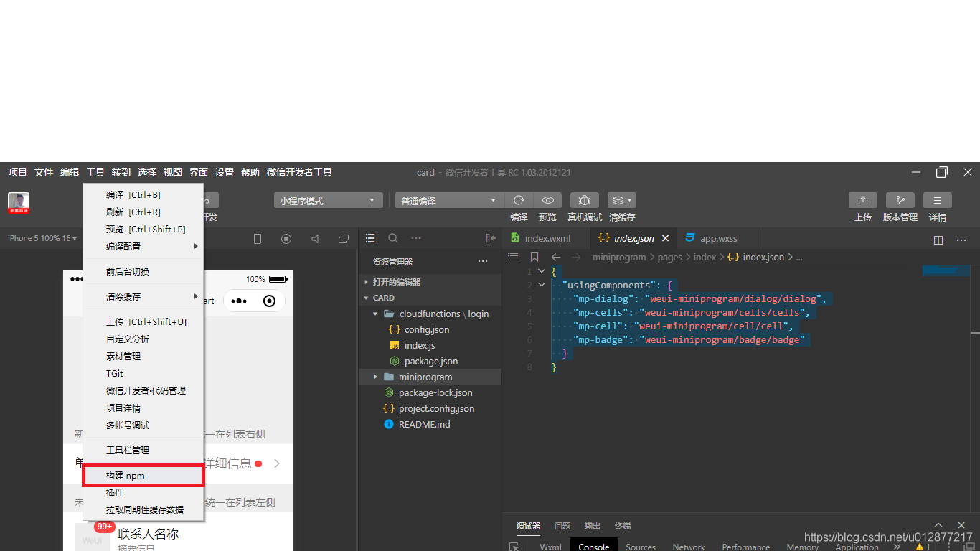This screenshot has height=551, width=980.
Task: Click the user avatar picture
Action: 19,203
